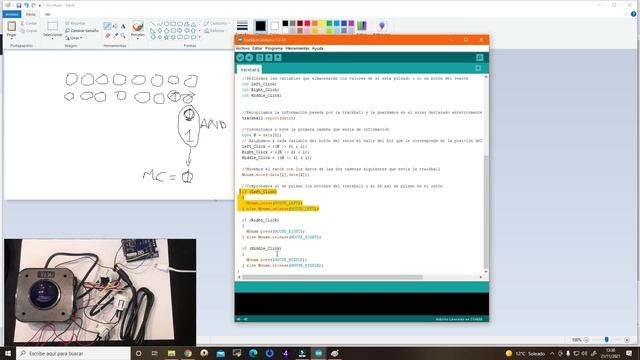This screenshot has height=360, width=640.
Task: Click Cambiar tamaño in Paint
Action: point(82,31)
